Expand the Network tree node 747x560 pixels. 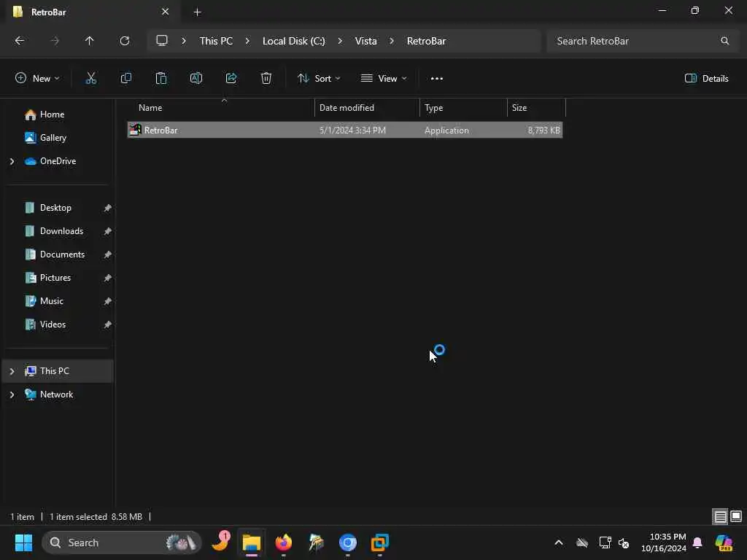pos(12,394)
